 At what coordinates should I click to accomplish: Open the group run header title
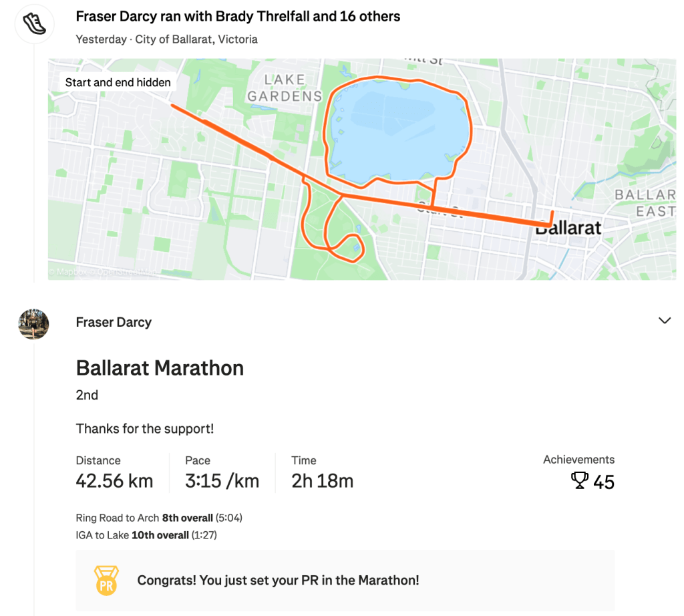pos(238,16)
